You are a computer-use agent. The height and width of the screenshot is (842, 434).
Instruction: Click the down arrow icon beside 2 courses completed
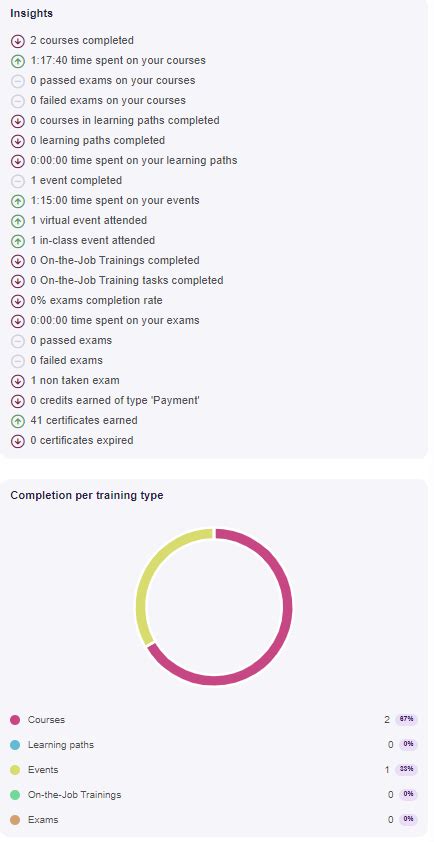click(x=18, y=41)
